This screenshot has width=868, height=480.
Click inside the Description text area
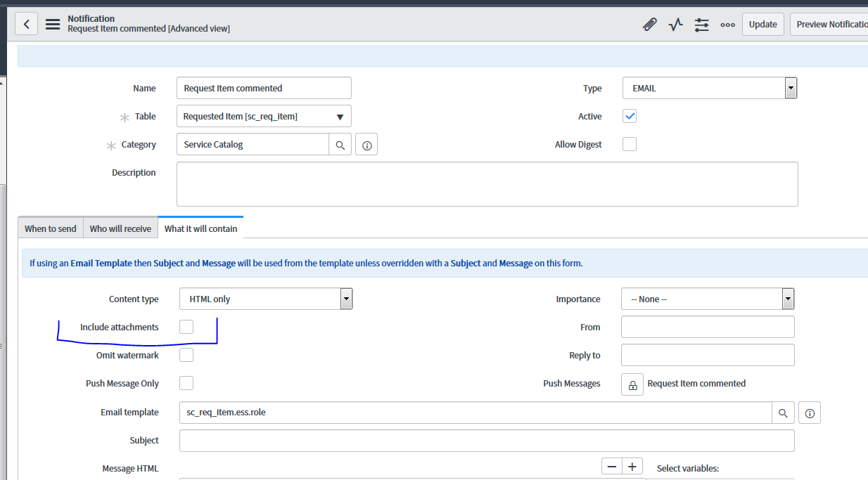[487, 184]
